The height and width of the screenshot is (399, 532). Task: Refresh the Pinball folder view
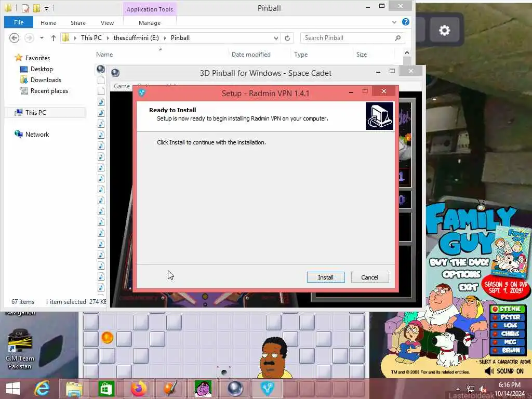pos(287,38)
